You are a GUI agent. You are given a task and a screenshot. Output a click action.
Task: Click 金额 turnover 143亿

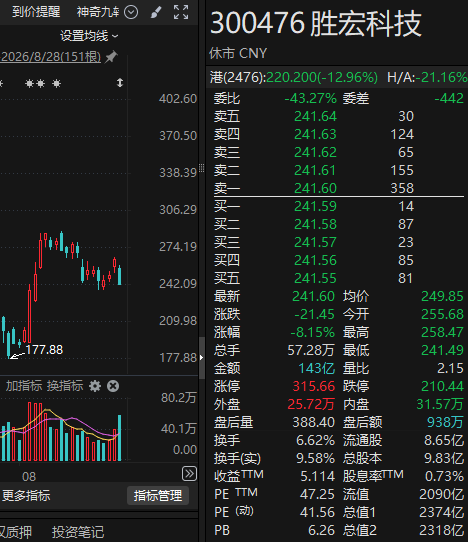click(317, 368)
